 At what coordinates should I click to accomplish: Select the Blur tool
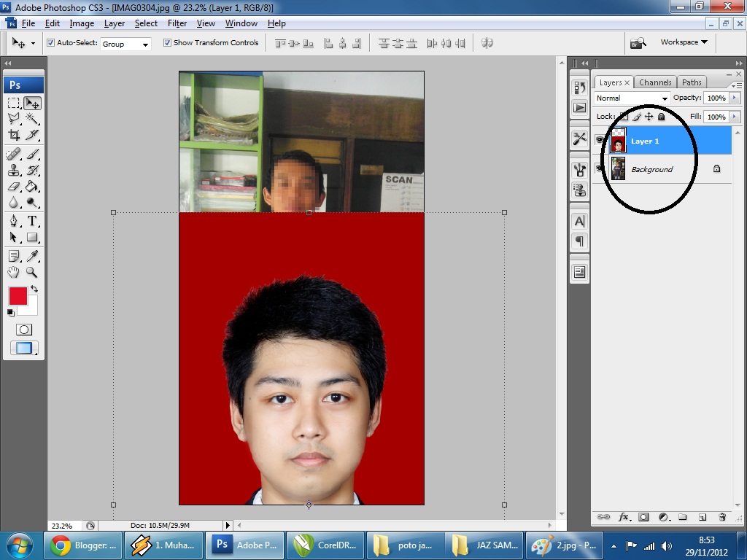tap(14, 203)
